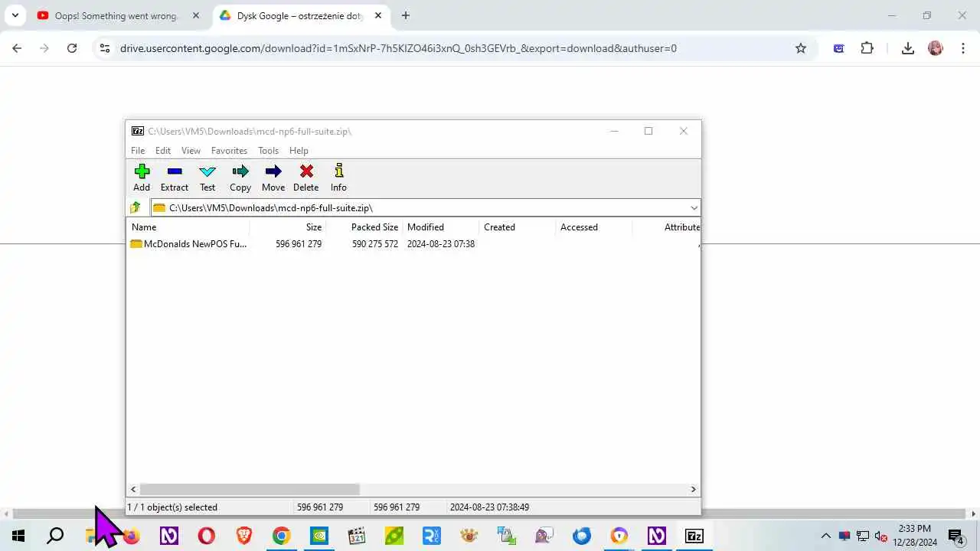
Task: Open Brave browser from the taskbar
Action: coord(244,536)
